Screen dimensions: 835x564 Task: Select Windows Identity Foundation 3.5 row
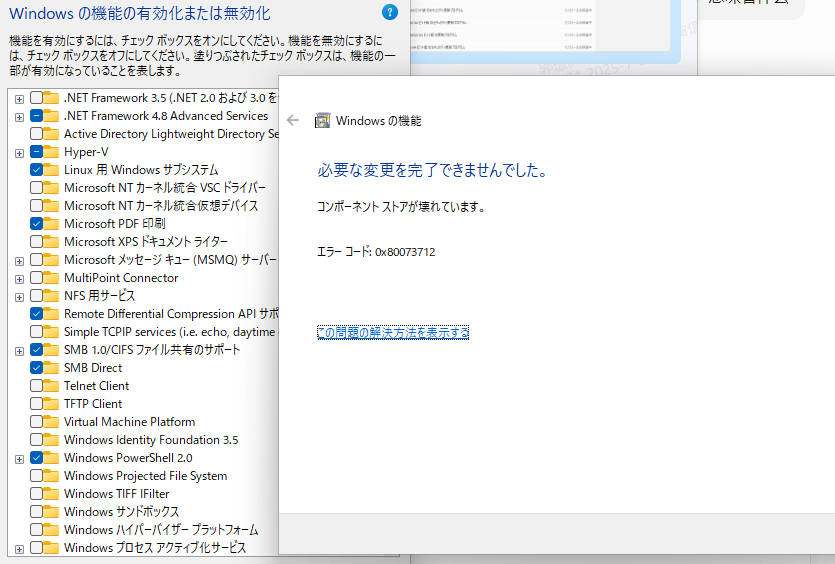[151, 440]
